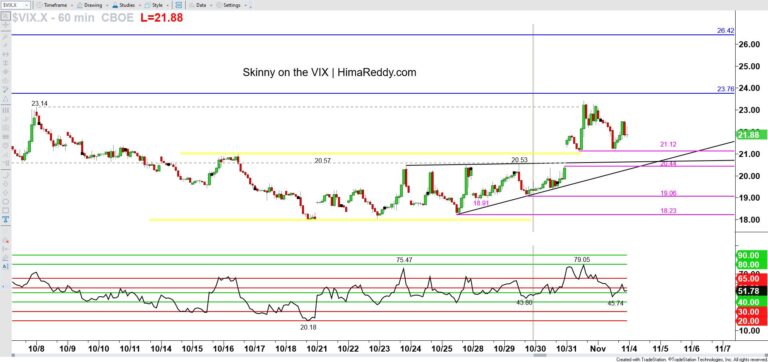Image resolution: width=768 pixels, height=362 pixels.
Task: Select the pointer tool atop the drawing toolbar
Action: point(5,16)
